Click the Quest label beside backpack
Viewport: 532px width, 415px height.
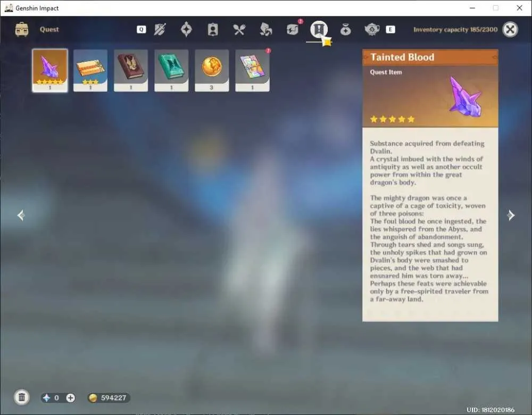[49, 29]
